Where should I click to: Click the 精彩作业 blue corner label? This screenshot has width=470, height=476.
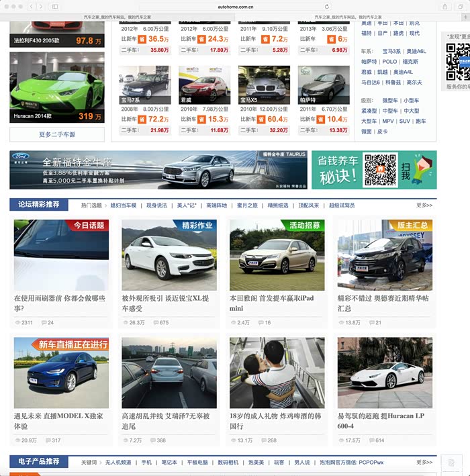[197, 226]
